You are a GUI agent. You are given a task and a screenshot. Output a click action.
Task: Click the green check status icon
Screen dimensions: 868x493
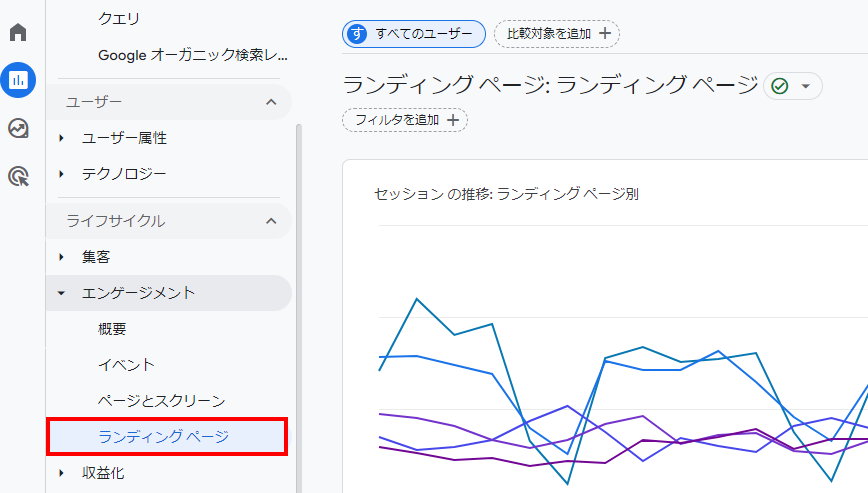(779, 86)
